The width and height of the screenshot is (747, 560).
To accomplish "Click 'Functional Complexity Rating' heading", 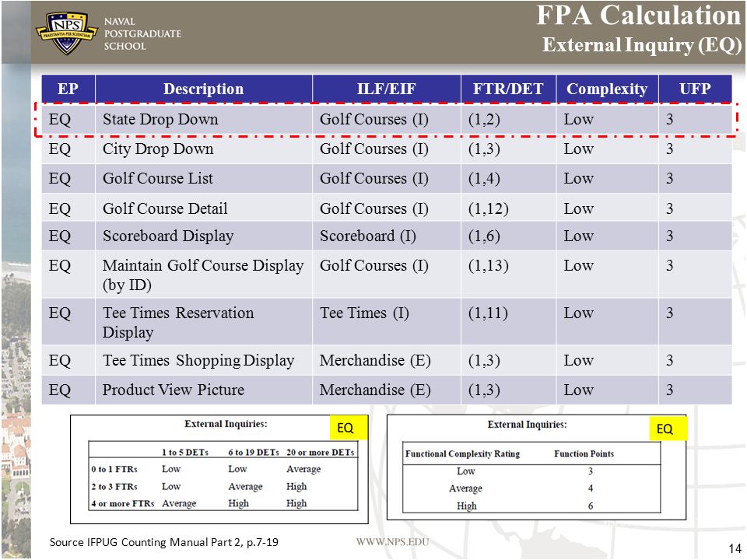I will [462, 453].
